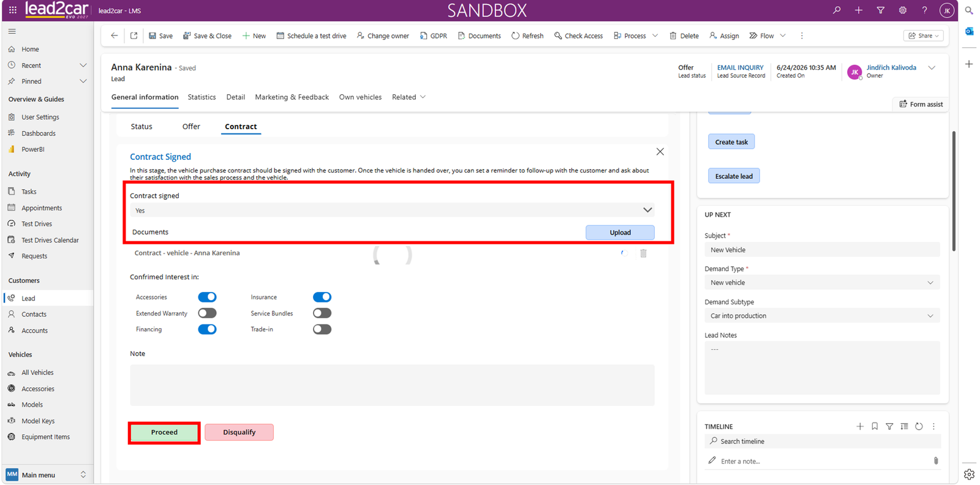Image resolution: width=980 pixels, height=485 pixels.
Task: Open Outlook icon in right side panel
Action: pos(969,32)
